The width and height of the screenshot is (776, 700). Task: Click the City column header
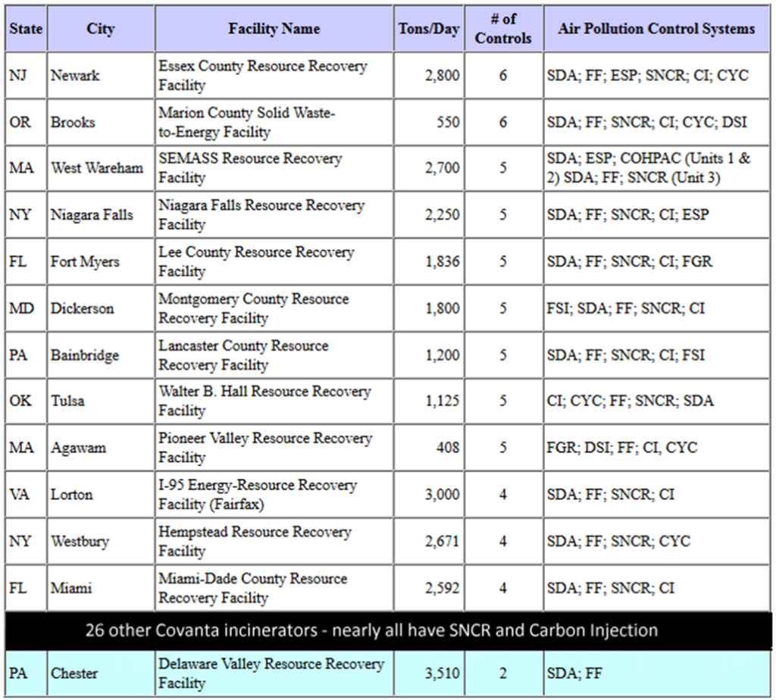[x=100, y=29]
